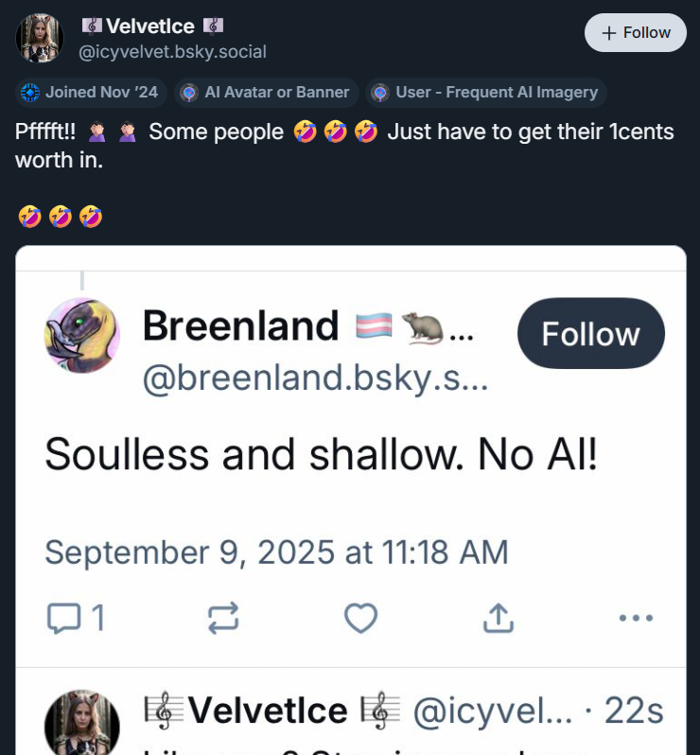The width and height of the screenshot is (700, 755).
Task: Click the share icon on Breenland's post
Action: (x=498, y=618)
